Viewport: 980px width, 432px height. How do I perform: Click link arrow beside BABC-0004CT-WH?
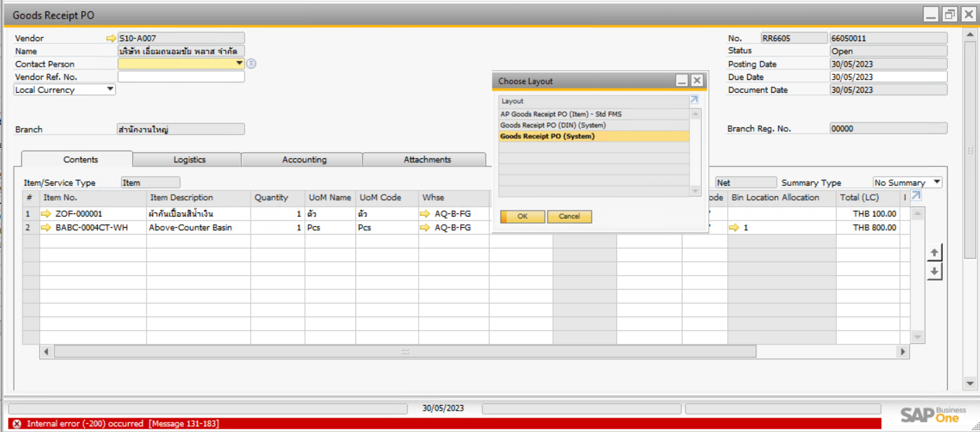click(x=46, y=228)
